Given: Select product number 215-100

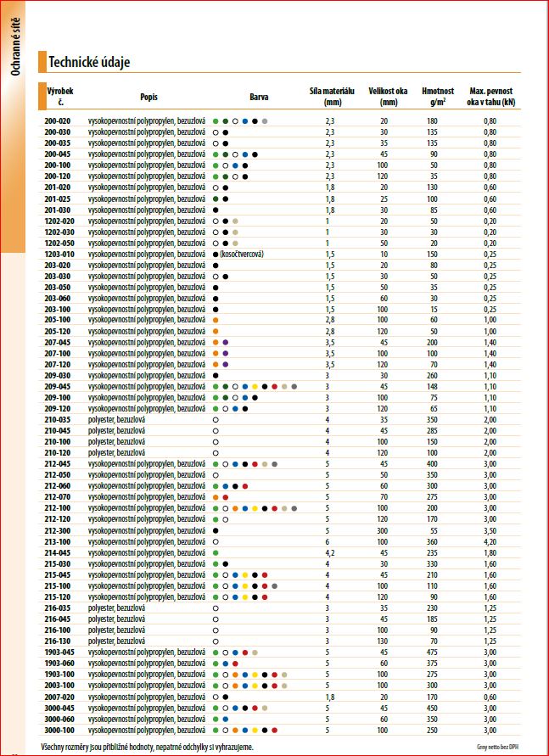Looking at the screenshot, I should [x=58, y=585].
